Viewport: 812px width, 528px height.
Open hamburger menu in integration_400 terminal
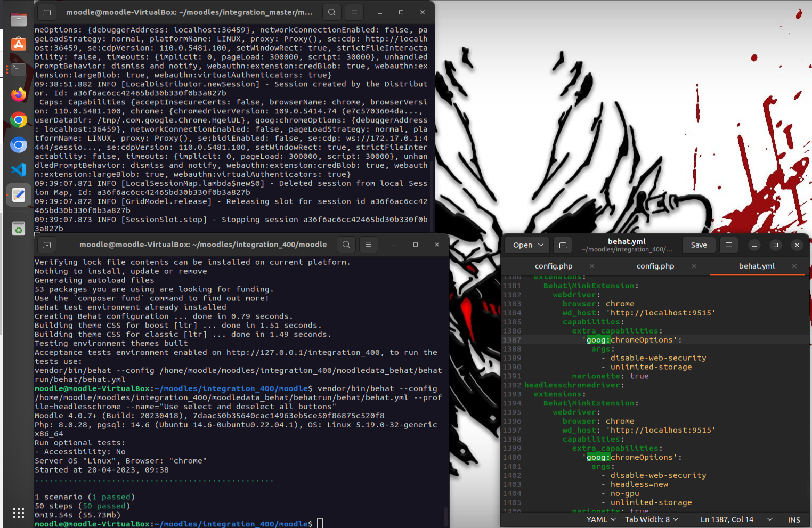[369, 245]
